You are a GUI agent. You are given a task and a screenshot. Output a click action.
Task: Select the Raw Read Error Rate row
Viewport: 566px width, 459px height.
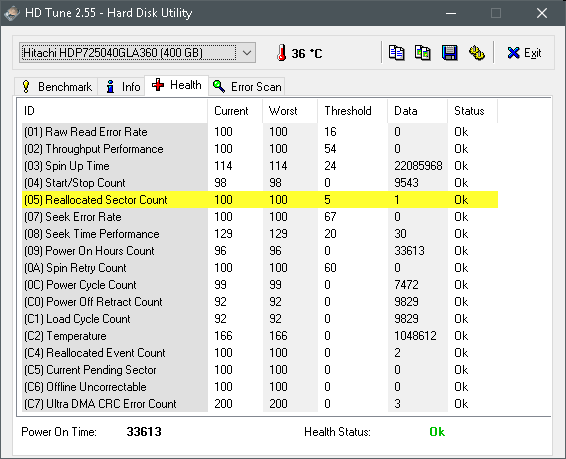(260, 132)
